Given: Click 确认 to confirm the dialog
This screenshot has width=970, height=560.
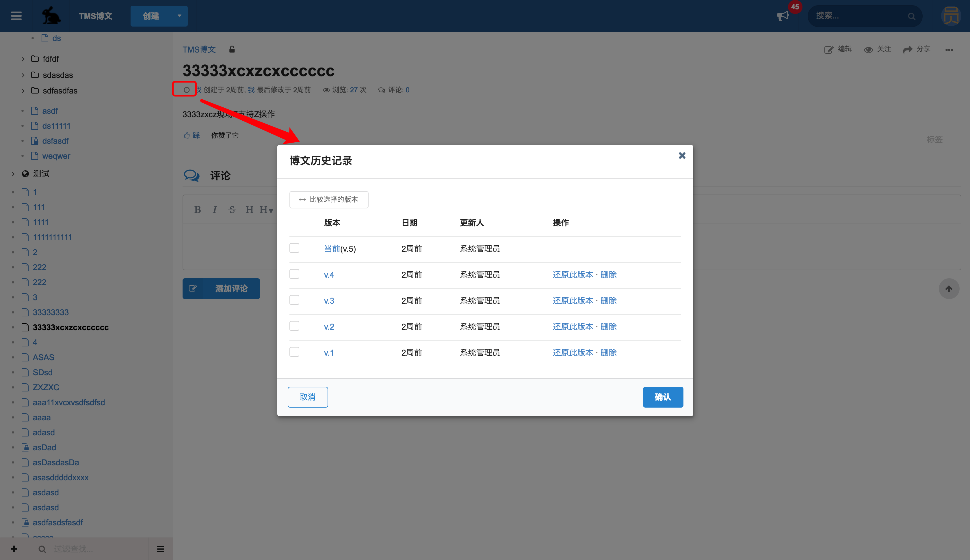Looking at the screenshot, I should pos(663,397).
